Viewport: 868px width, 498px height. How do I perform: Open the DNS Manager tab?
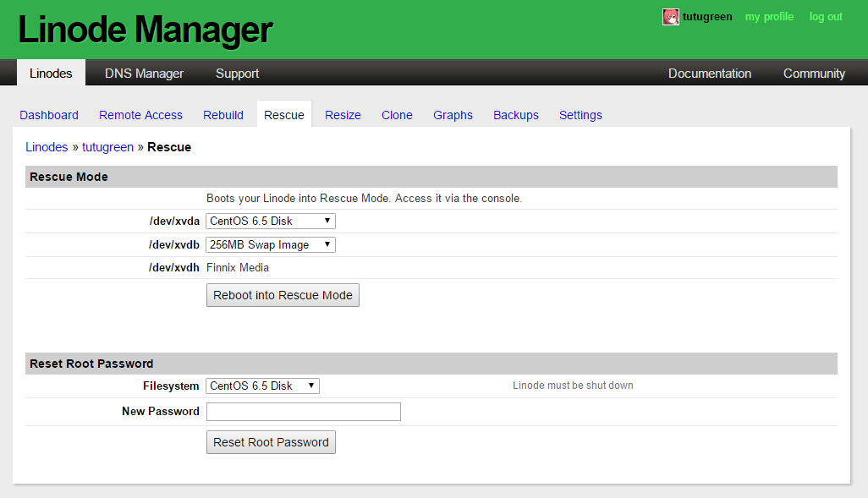click(x=144, y=73)
